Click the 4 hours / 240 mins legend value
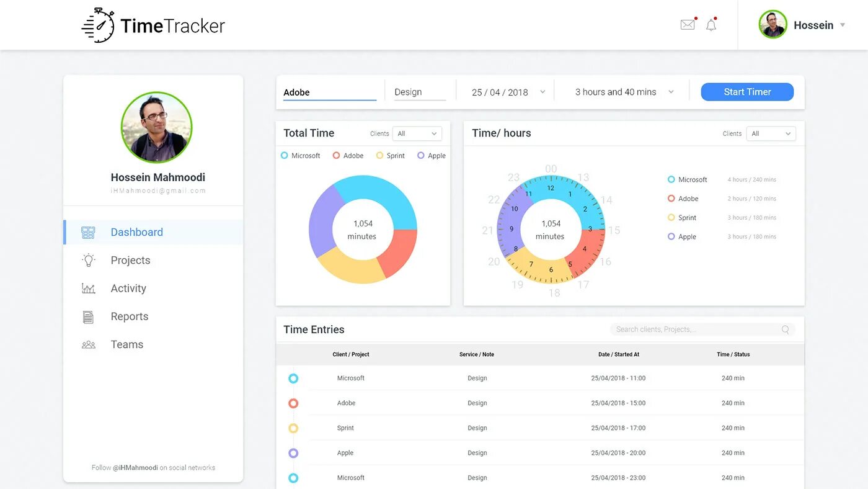Image resolution: width=868 pixels, height=489 pixels. point(752,179)
